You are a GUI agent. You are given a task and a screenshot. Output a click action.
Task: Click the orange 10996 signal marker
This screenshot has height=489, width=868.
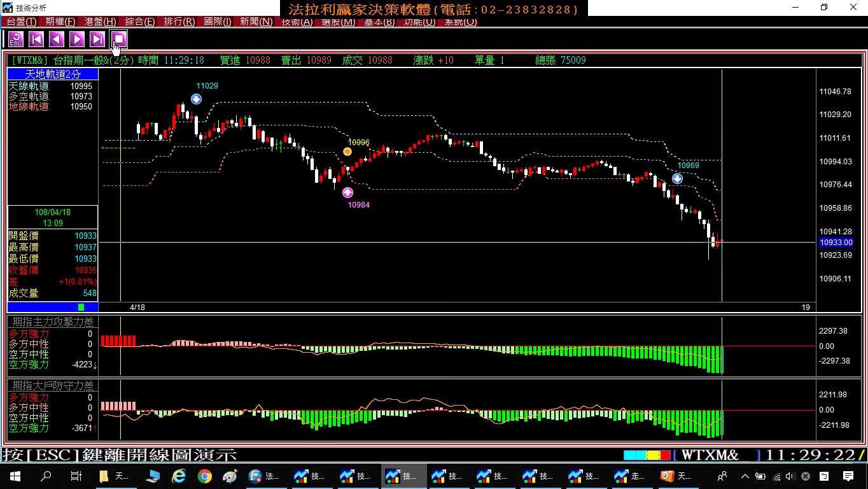[x=347, y=152]
